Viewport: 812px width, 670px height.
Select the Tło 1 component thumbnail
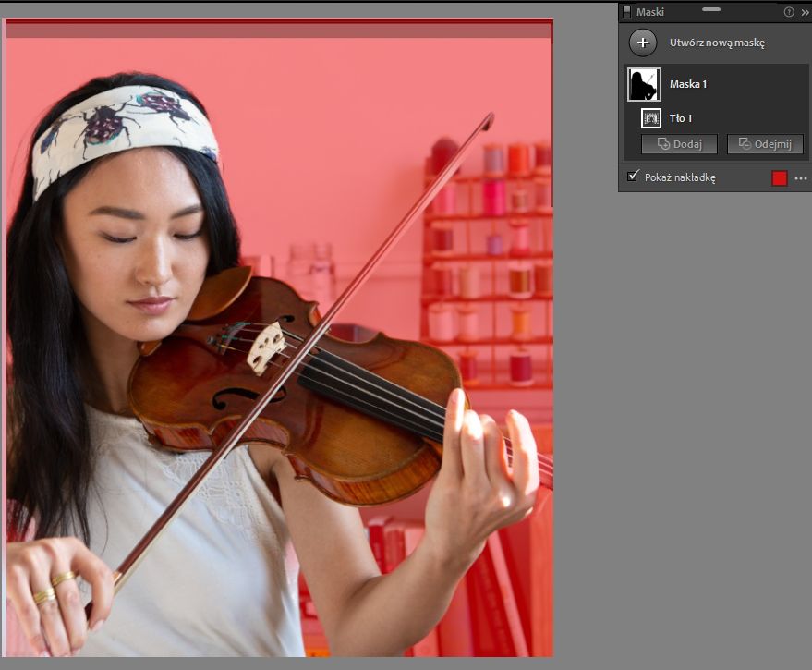651,118
